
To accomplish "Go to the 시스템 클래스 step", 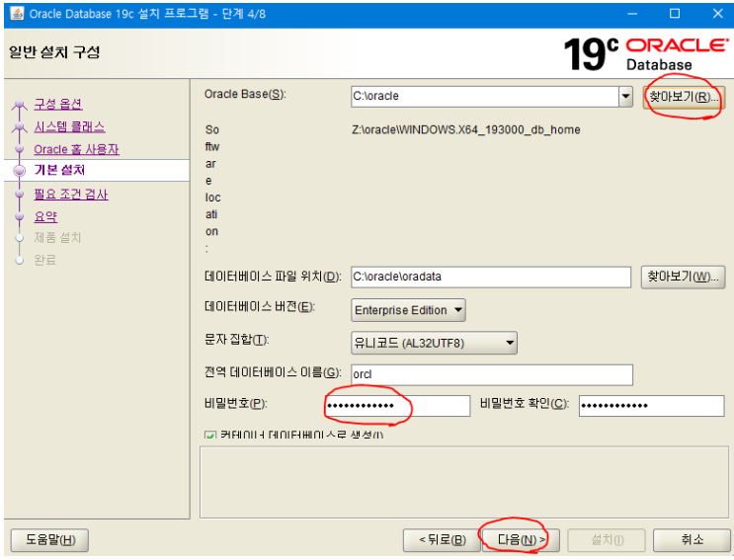I will 69,126.
